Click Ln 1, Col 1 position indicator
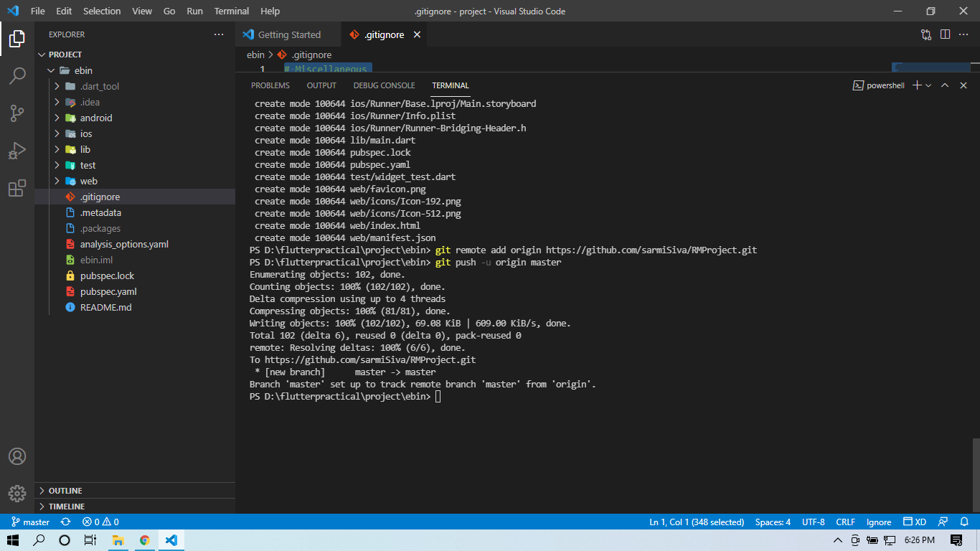The height and width of the screenshot is (551, 980). (x=697, y=522)
